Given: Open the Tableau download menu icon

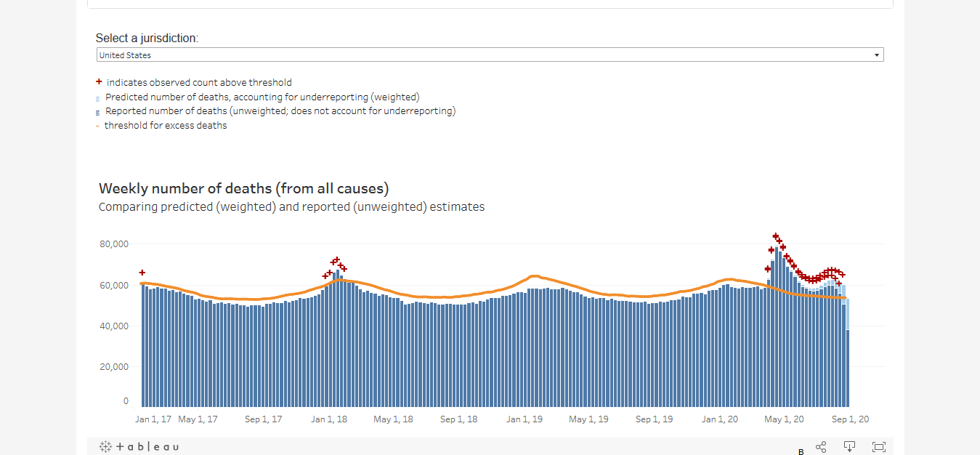Looking at the screenshot, I should coord(849,447).
